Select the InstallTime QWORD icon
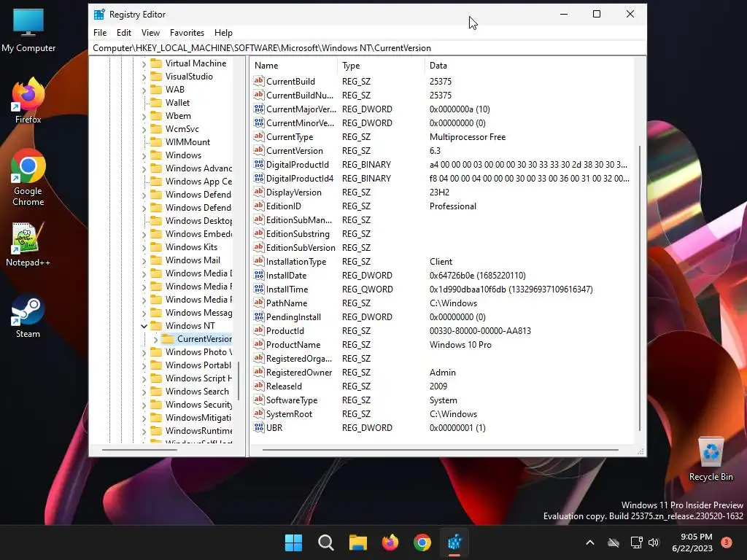The width and height of the screenshot is (747, 560). pos(259,289)
